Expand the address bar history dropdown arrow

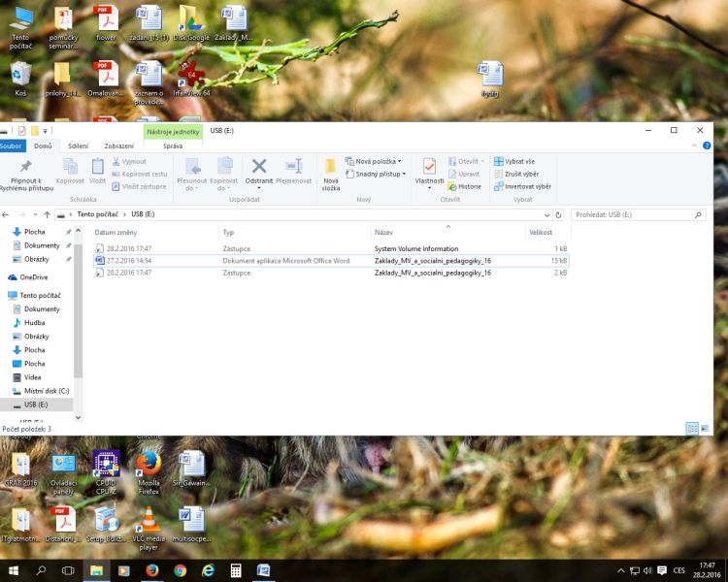pyautogui.click(x=546, y=214)
